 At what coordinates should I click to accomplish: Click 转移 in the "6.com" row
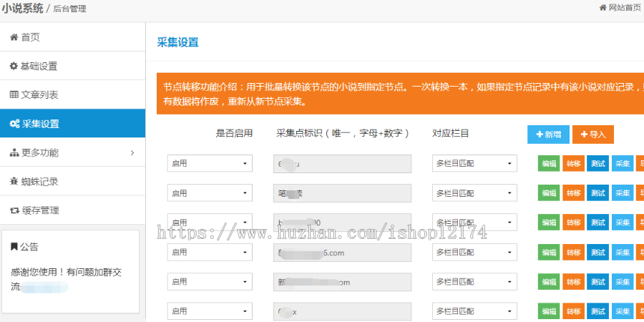point(573,252)
